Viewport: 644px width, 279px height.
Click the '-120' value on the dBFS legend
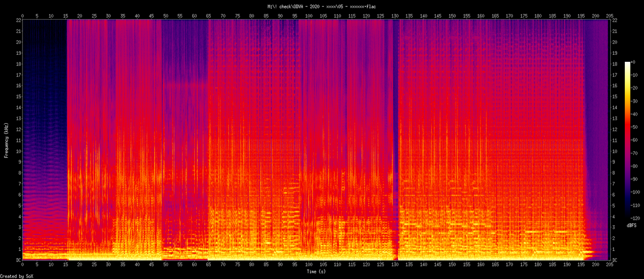(636, 219)
